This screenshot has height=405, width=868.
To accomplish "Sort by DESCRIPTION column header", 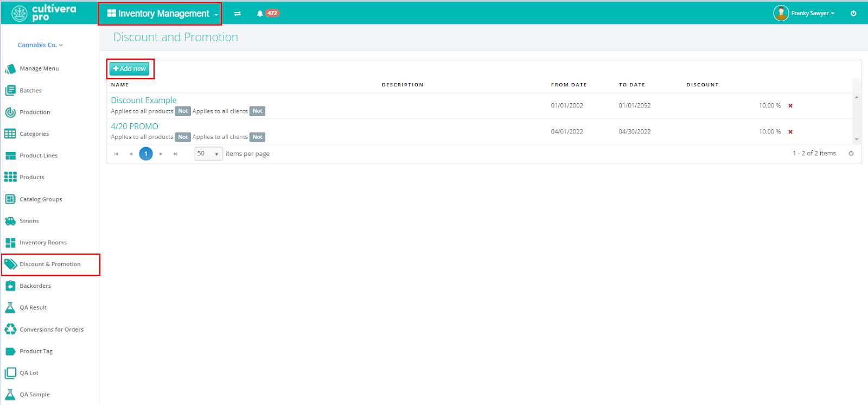I will point(403,85).
